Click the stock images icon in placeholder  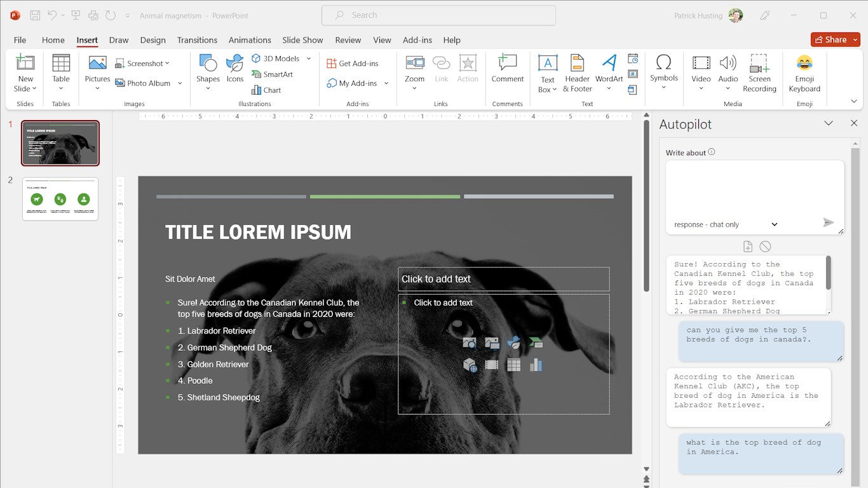[470, 343]
